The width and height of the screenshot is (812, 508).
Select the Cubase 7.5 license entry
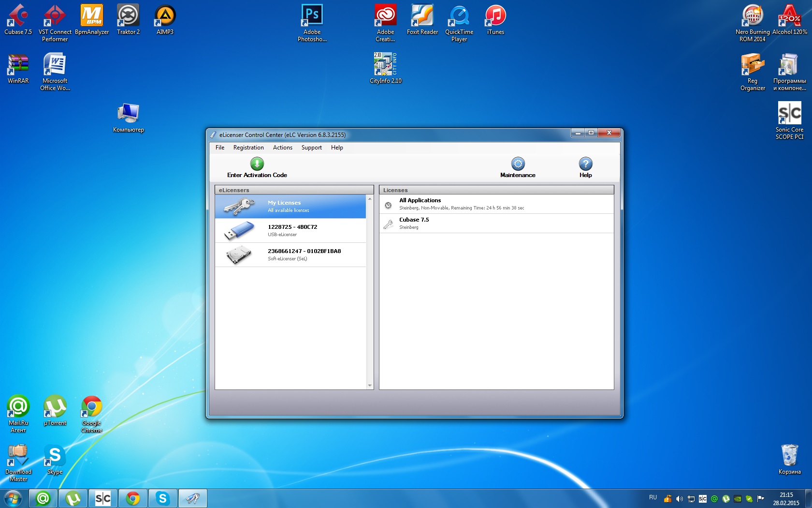coord(496,224)
